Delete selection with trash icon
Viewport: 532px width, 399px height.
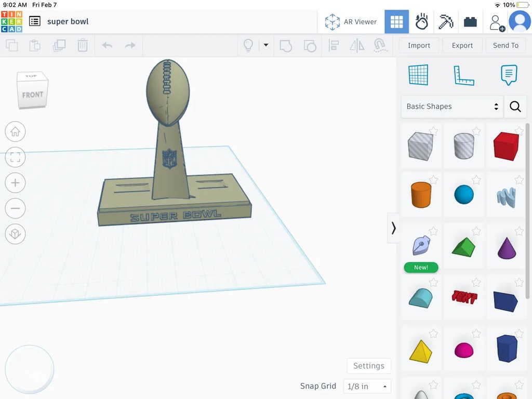pos(83,46)
